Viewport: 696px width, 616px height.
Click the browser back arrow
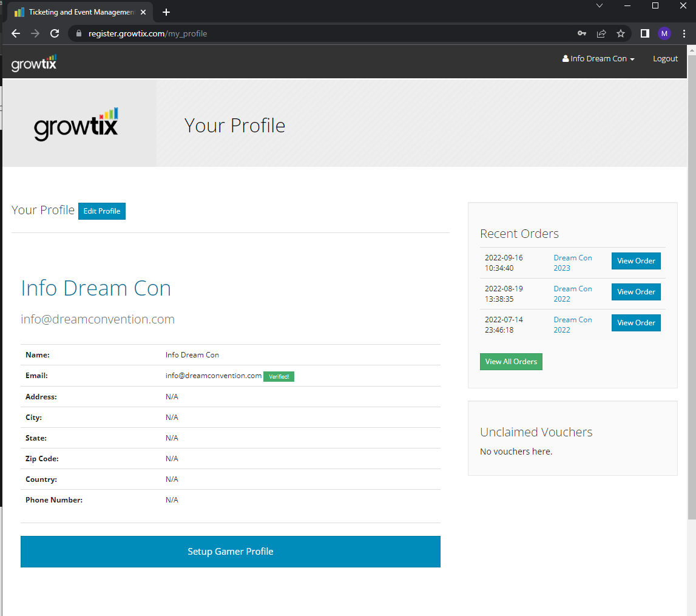pos(16,34)
